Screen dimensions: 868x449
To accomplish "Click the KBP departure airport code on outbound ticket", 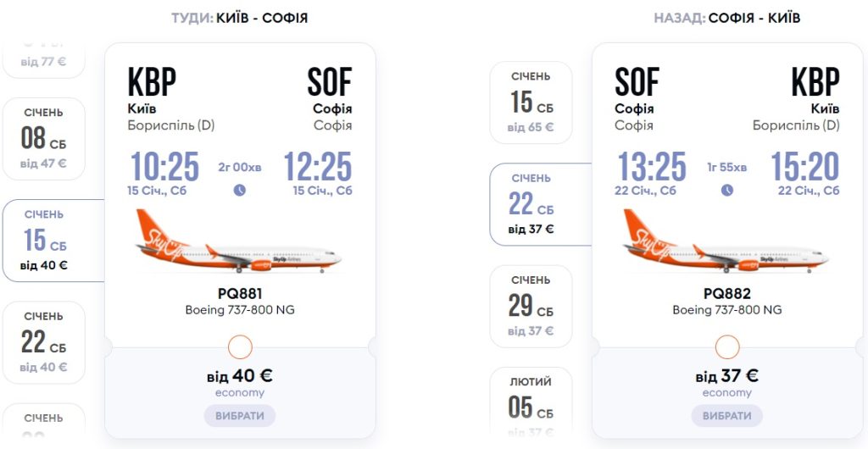I will [x=152, y=83].
